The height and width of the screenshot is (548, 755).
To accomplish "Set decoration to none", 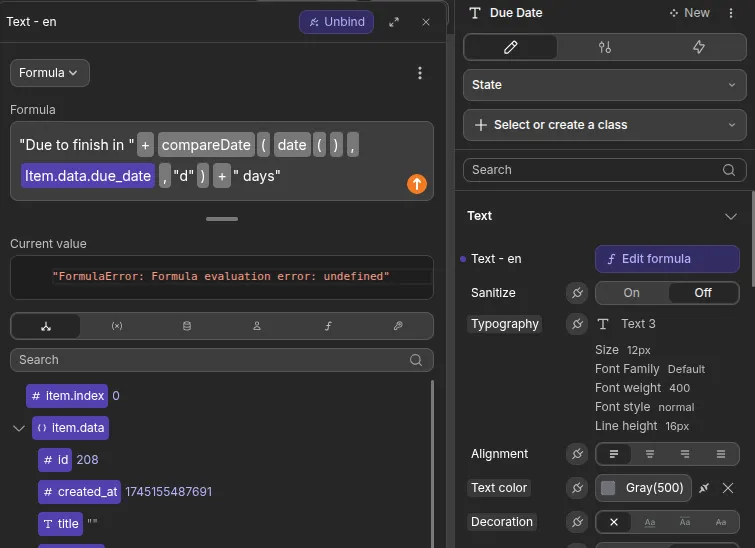I will [x=613, y=522].
